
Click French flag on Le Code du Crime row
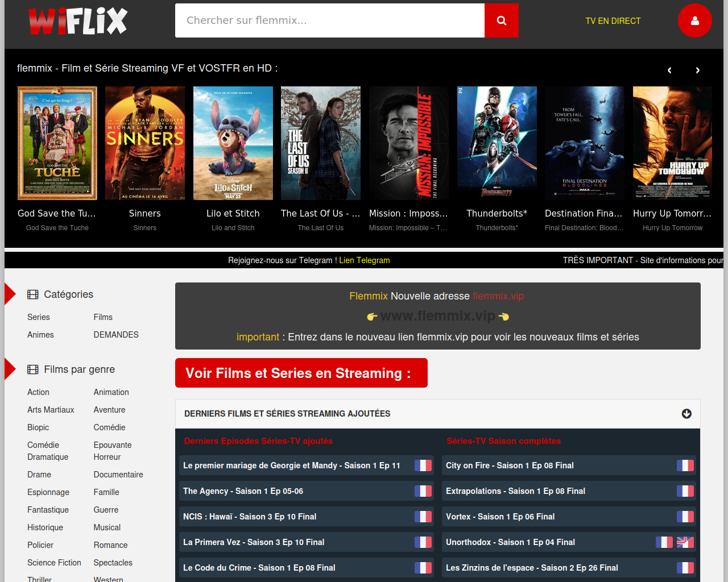423,568
